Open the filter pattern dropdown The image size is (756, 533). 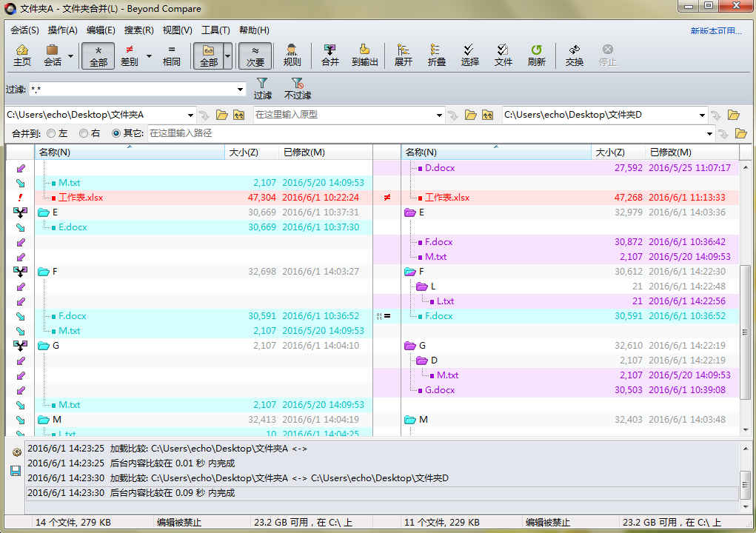pyautogui.click(x=241, y=89)
